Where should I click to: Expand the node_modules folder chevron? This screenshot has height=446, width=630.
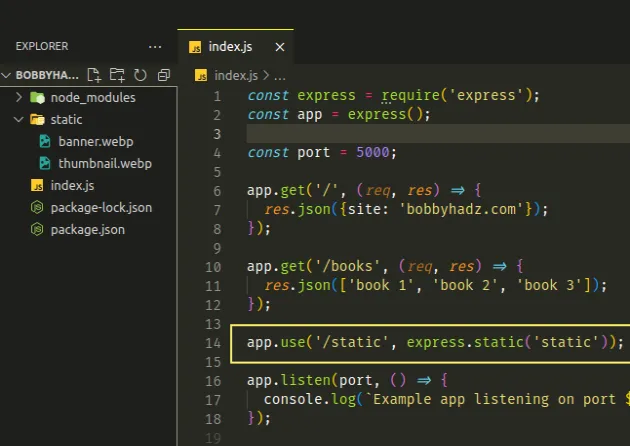(19, 97)
